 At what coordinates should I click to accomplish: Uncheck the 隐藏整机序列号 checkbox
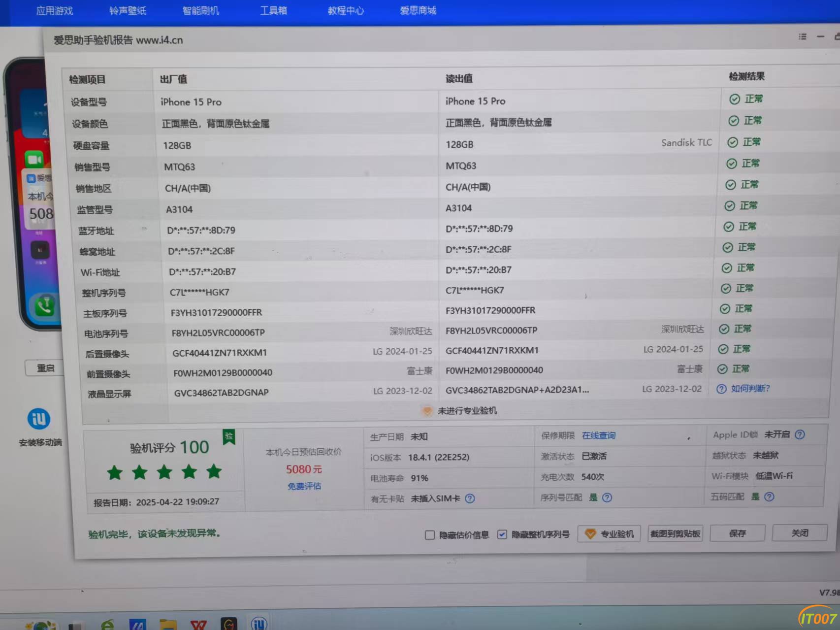(502, 534)
